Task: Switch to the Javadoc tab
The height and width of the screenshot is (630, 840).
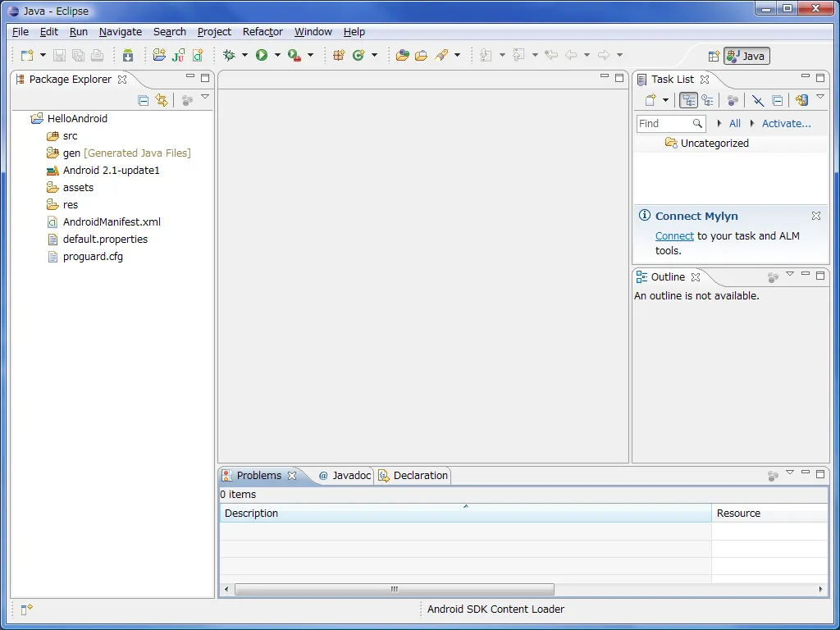Action: pos(345,476)
